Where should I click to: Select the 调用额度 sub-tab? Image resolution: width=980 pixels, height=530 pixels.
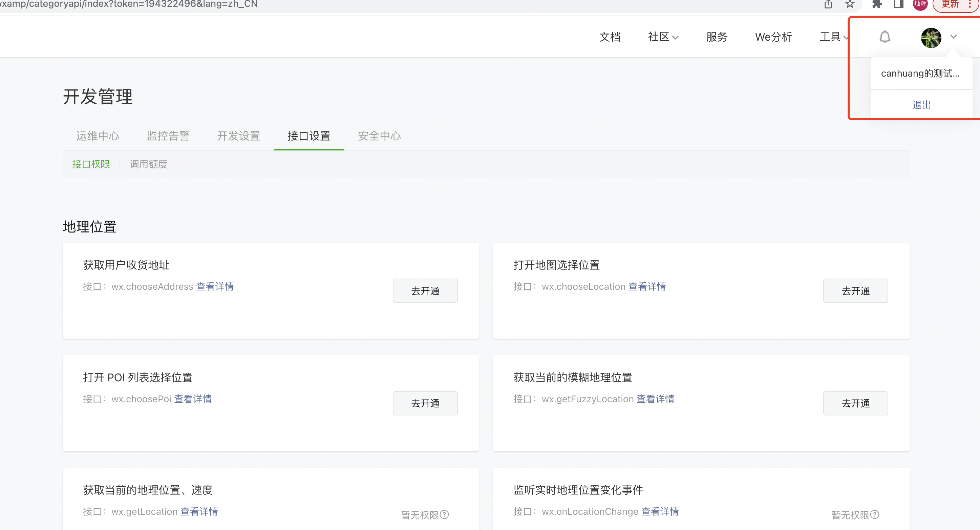pos(148,164)
